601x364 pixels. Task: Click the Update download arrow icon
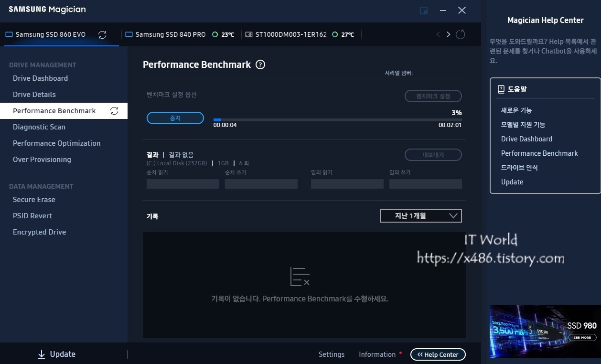click(42, 354)
